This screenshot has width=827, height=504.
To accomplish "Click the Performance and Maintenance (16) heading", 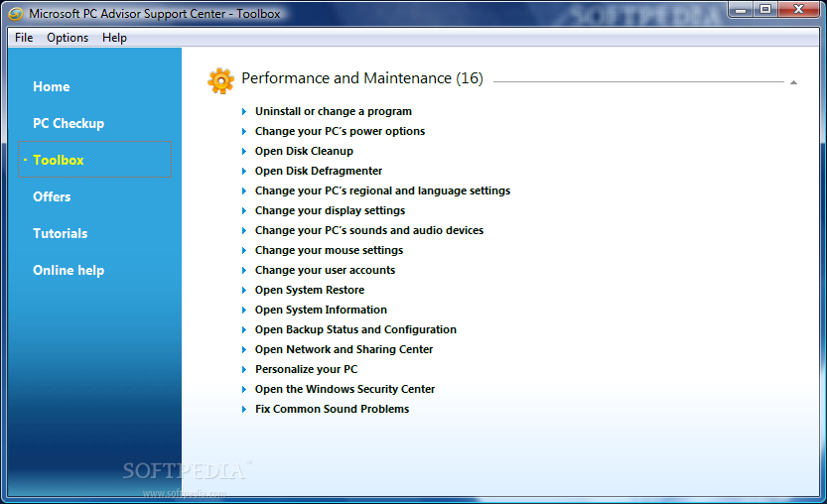I will tap(362, 78).
